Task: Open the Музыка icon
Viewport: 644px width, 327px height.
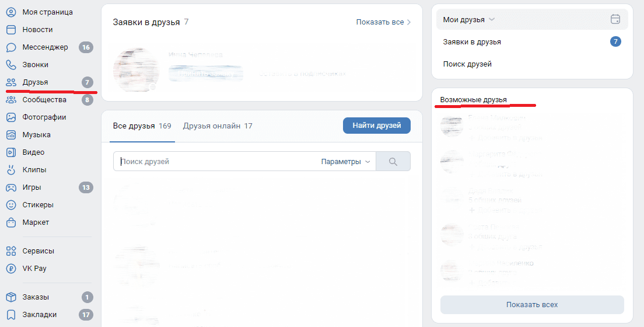Action: pos(11,134)
